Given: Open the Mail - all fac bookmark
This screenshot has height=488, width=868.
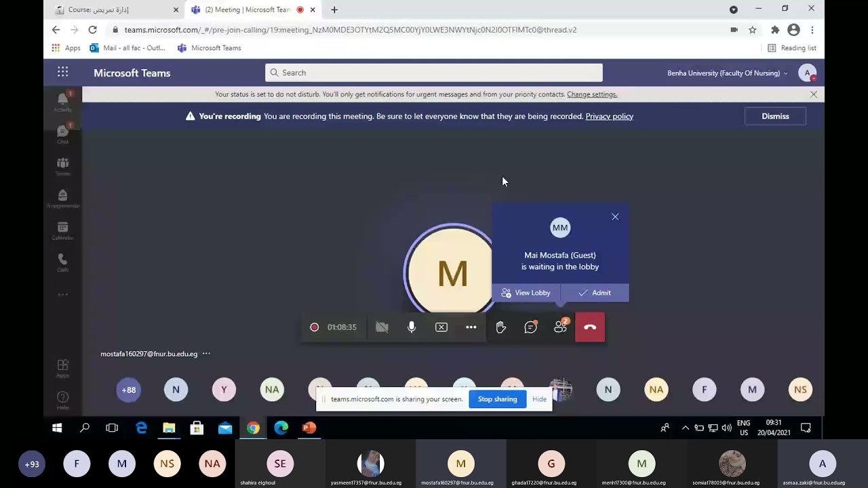Looking at the screenshot, I should click(127, 48).
